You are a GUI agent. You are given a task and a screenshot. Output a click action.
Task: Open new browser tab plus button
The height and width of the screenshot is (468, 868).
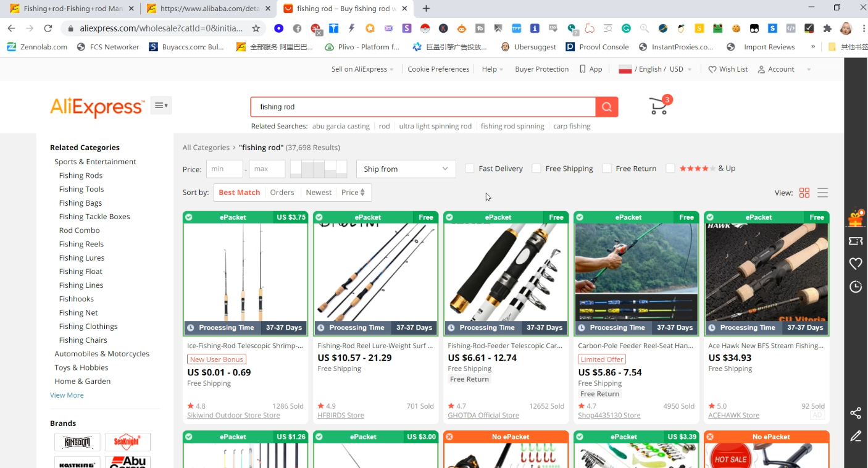[426, 9]
